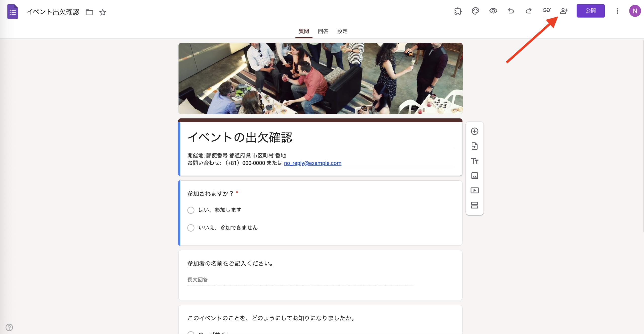Redo the last change
The image size is (644, 334).
tap(528, 11)
